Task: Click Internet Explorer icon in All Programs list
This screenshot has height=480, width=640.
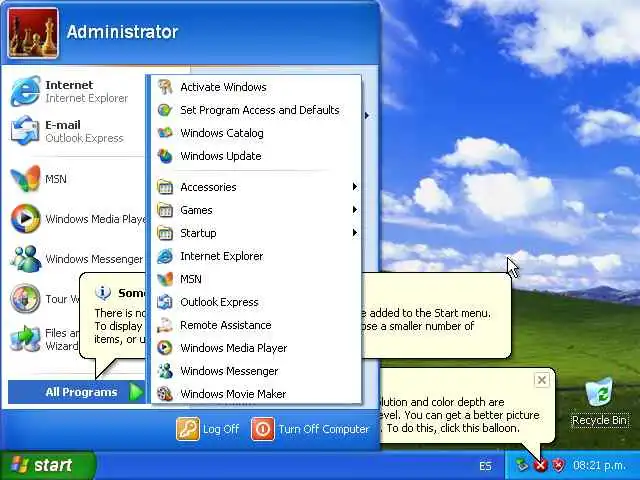Action: 165,256
